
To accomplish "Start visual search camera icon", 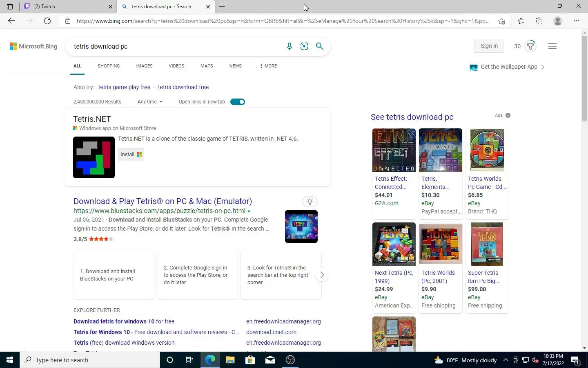I will tap(304, 46).
